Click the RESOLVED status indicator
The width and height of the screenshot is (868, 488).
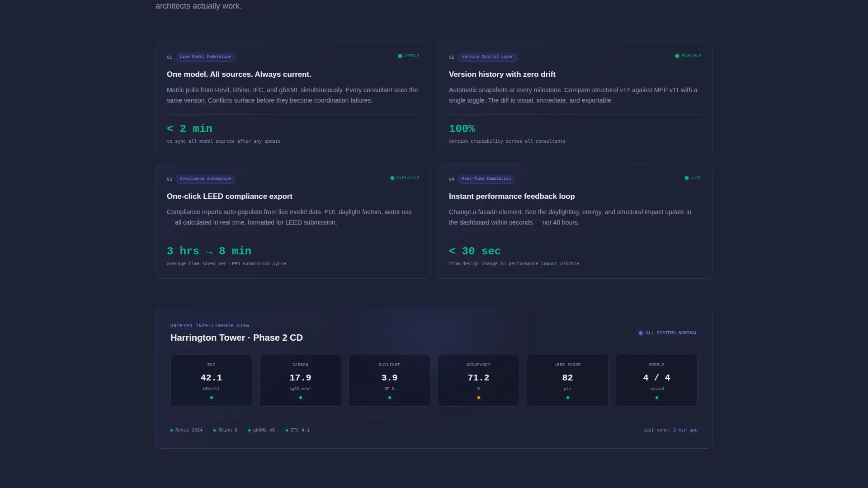point(688,56)
